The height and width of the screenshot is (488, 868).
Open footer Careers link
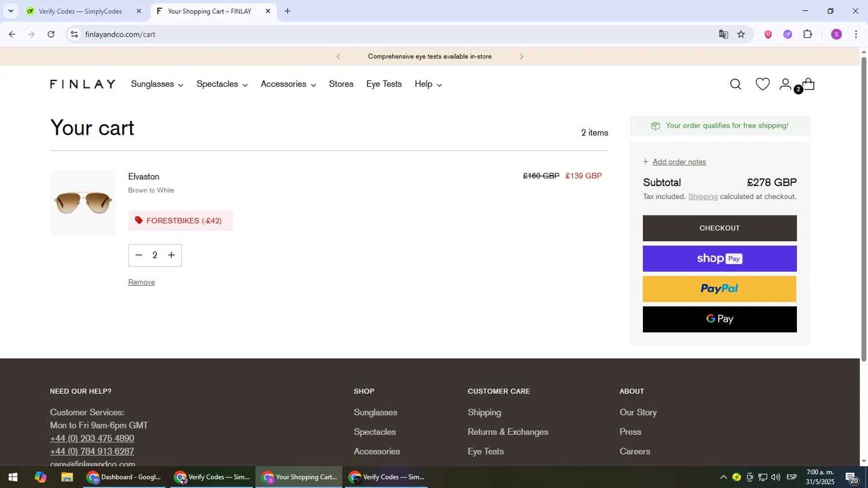(x=635, y=452)
